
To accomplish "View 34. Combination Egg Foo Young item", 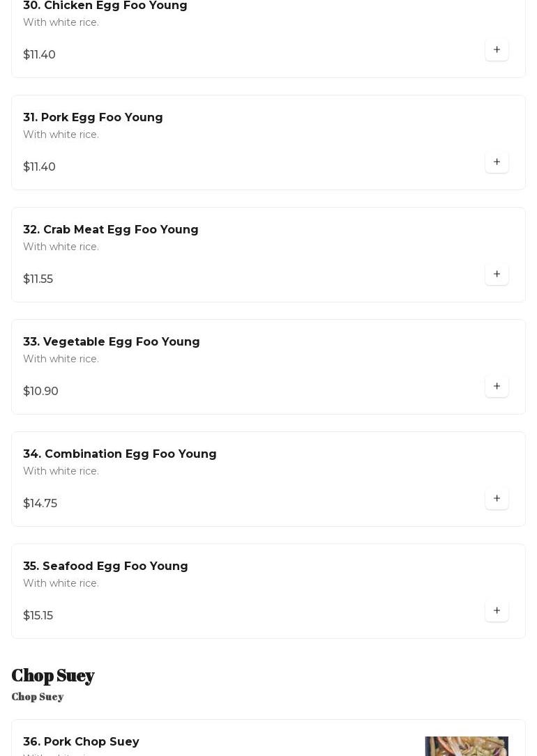I will 120,454.
